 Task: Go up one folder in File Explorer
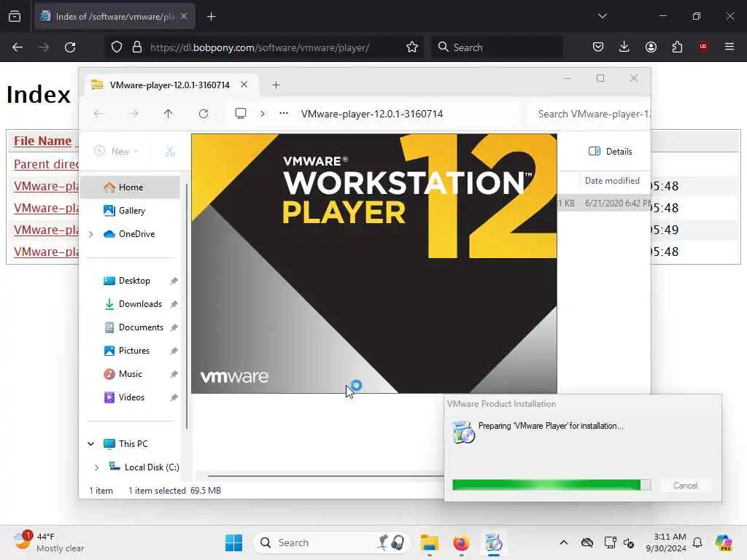(169, 114)
